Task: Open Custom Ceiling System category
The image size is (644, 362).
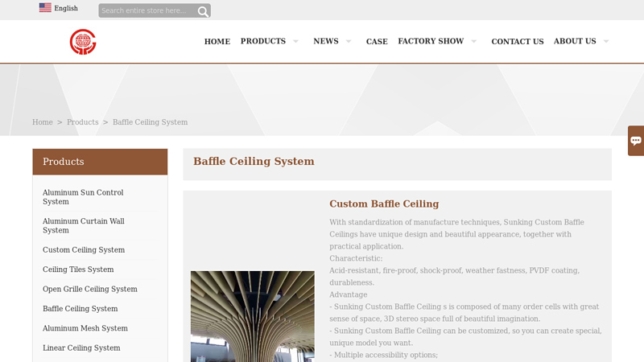Action: [84, 249]
